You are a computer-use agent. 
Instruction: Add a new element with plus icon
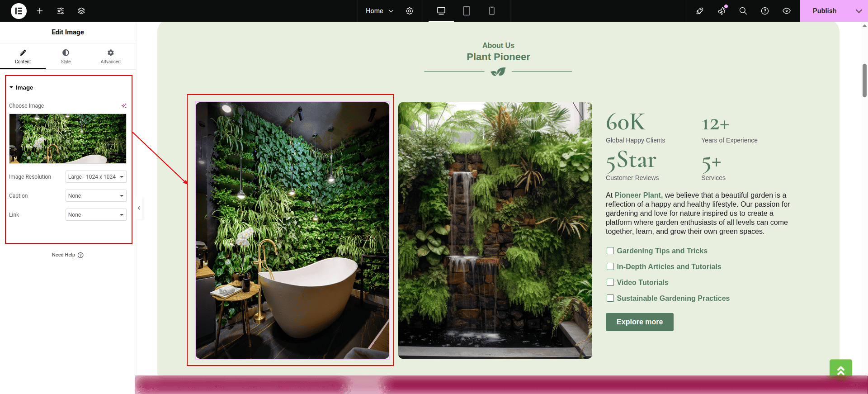pos(40,11)
